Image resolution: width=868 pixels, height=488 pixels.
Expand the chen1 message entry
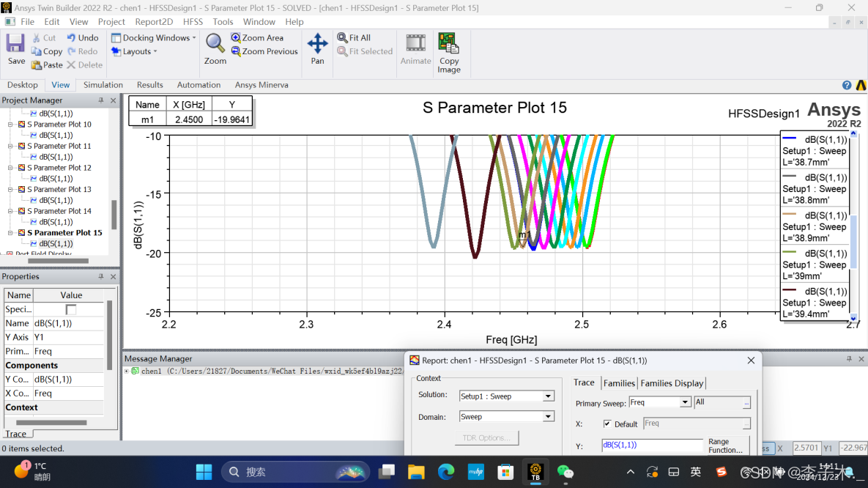coord(127,371)
